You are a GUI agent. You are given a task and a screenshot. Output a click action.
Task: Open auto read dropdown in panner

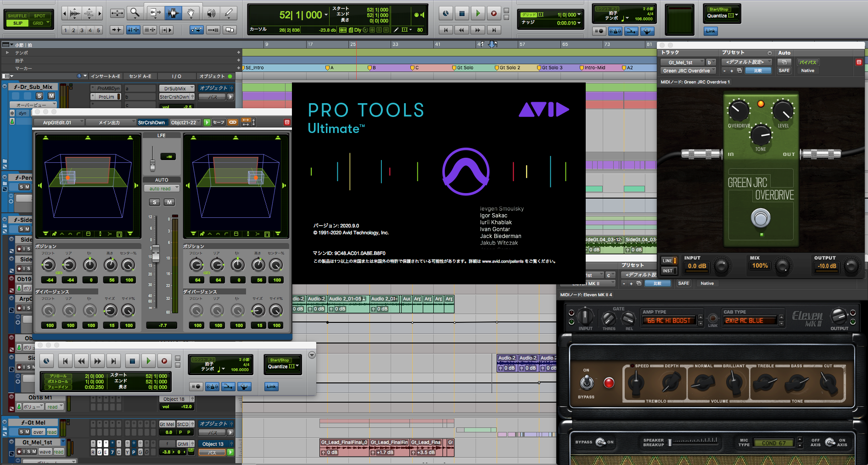click(x=162, y=188)
